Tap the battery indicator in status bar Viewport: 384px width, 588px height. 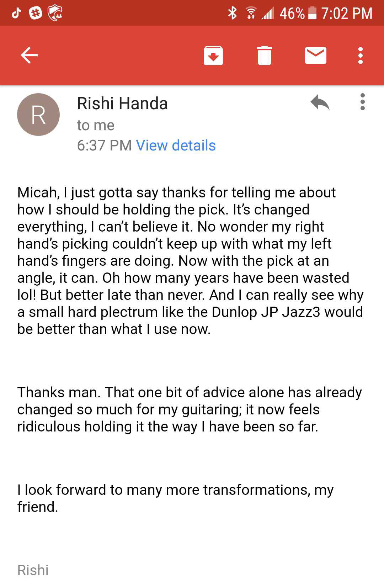[x=312, y=14]
